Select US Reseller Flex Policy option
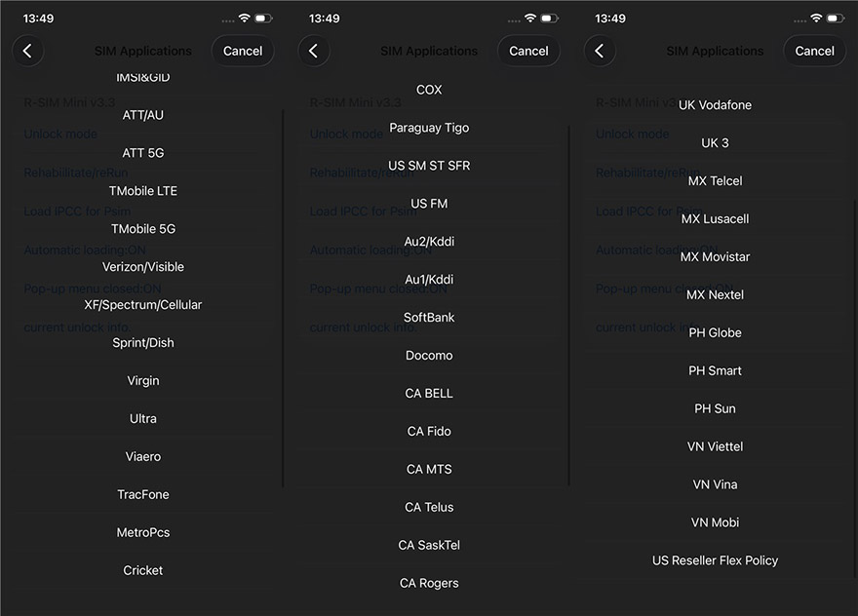The width and height of the screenshot is (858, 616). [715, 561]
